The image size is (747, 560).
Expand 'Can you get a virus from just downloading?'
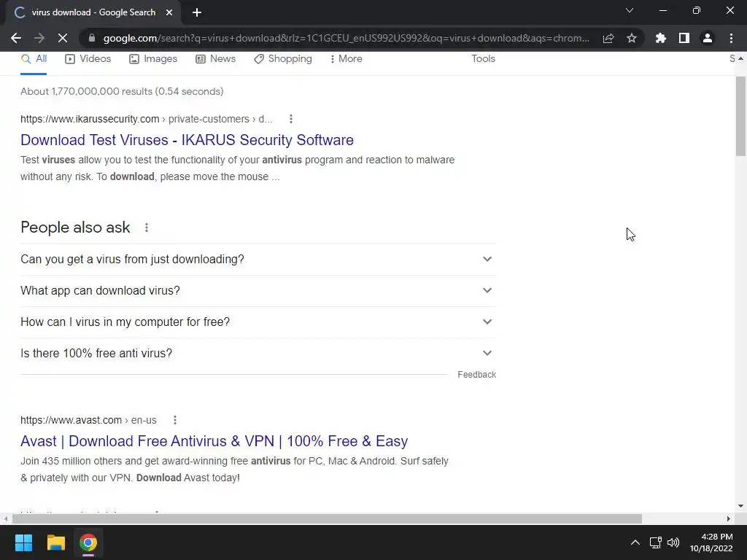(258, 259)
